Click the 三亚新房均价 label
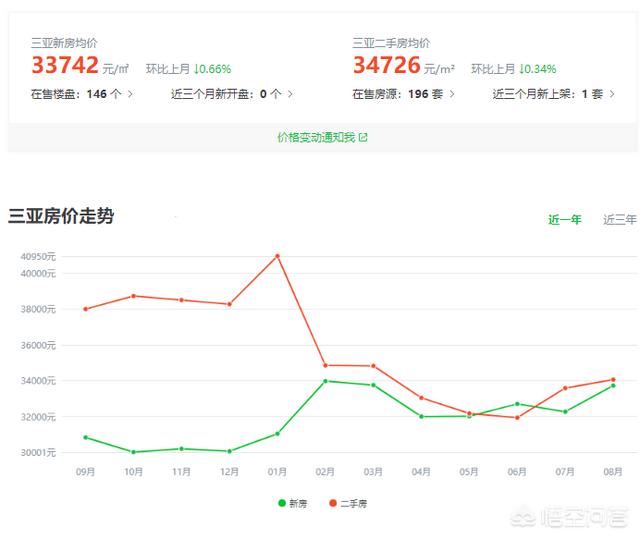 64,43
